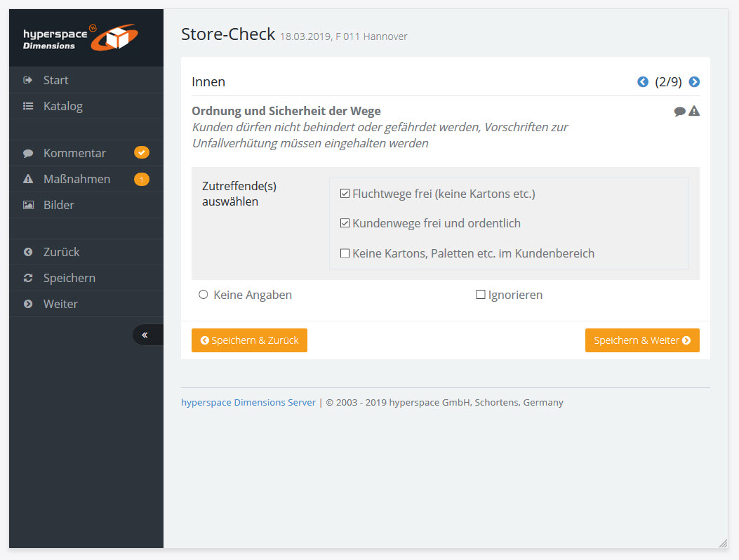
Task: Click the Bilder picture icon in the sidebar
Action: pos(28,205)
